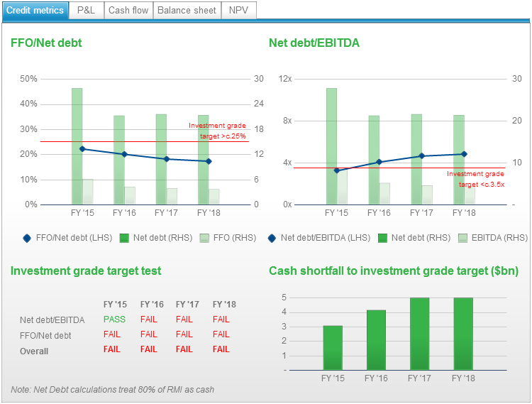Click the Overall FAIL cell for FY '15
The image size is (532, 404).
point(111,349)
